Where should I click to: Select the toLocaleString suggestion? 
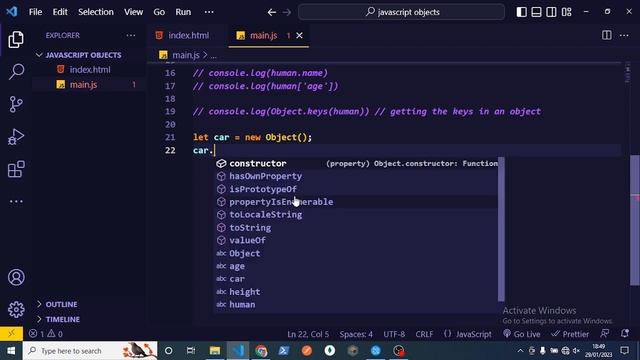(x=356, y=215)
